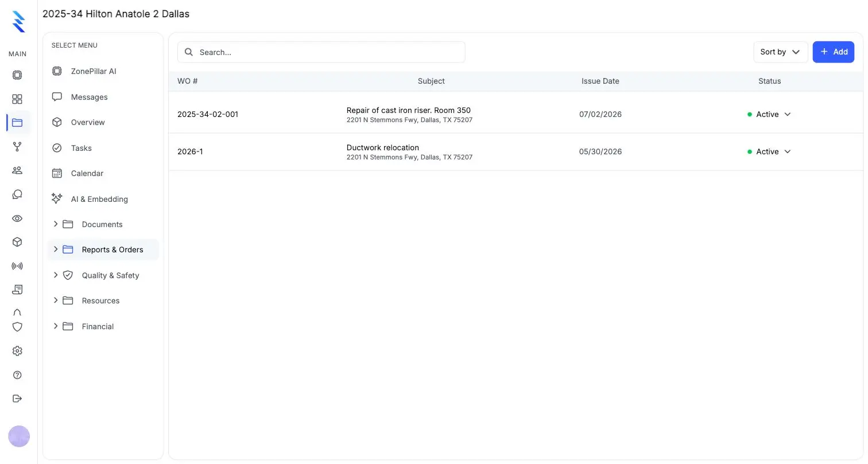The width and height of the screenshot is (868, 464).
Task: Open the Calendar menu item
Action: [x=103, y=173]
